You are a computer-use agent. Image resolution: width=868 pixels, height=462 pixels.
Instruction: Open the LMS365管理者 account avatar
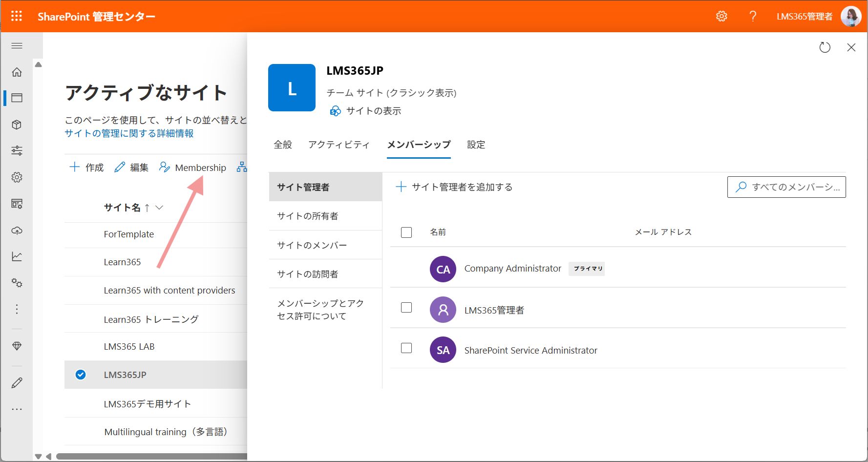coord(851,17)
